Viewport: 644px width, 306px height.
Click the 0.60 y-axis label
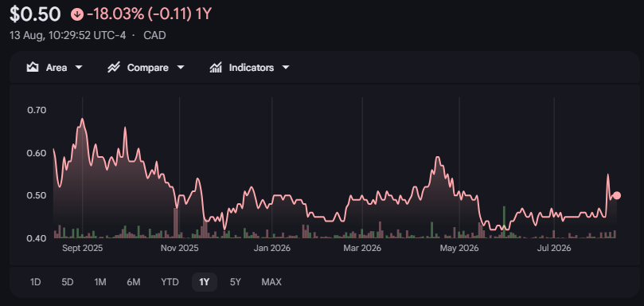click(37, 153)
